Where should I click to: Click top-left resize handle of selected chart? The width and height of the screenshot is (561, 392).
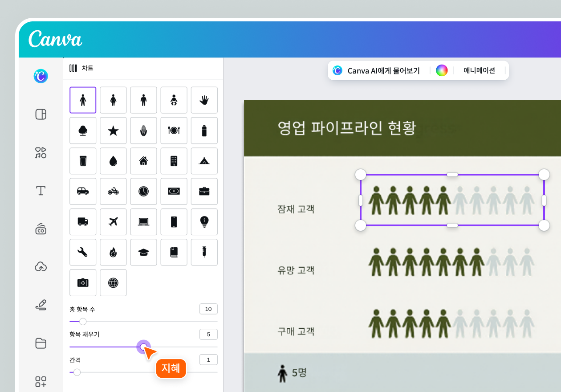(360, 175)
